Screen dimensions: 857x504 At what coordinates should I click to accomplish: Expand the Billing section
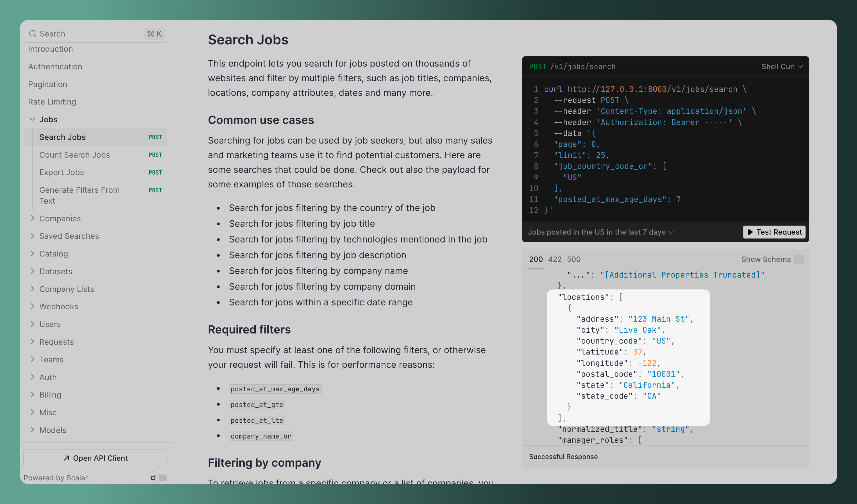tap(32, 394)
